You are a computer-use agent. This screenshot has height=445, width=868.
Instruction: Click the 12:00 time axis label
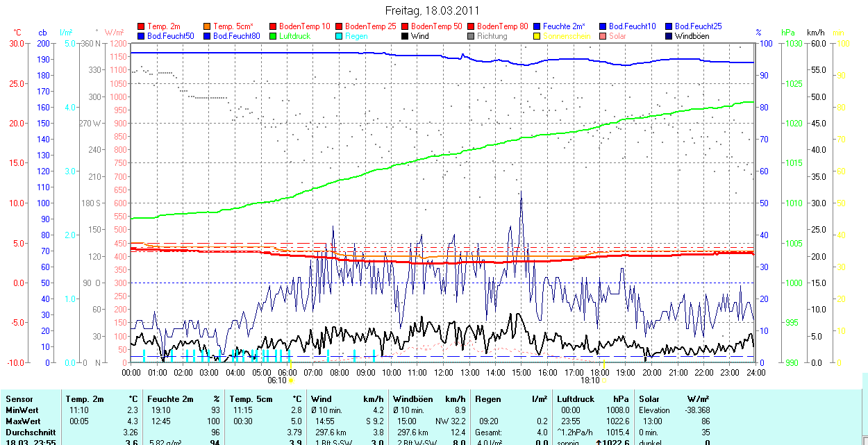point(443,372)
